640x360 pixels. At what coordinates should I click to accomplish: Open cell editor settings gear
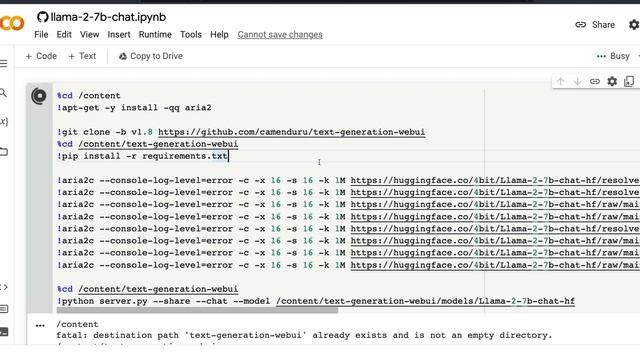coord(612,81)
